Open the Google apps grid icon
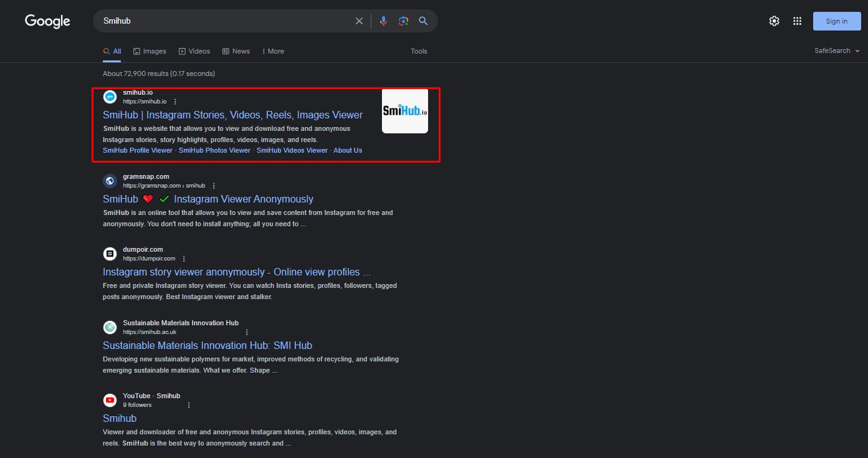This screenshot has height=458, width=868. pyautogui.click(x=797, y=21)
